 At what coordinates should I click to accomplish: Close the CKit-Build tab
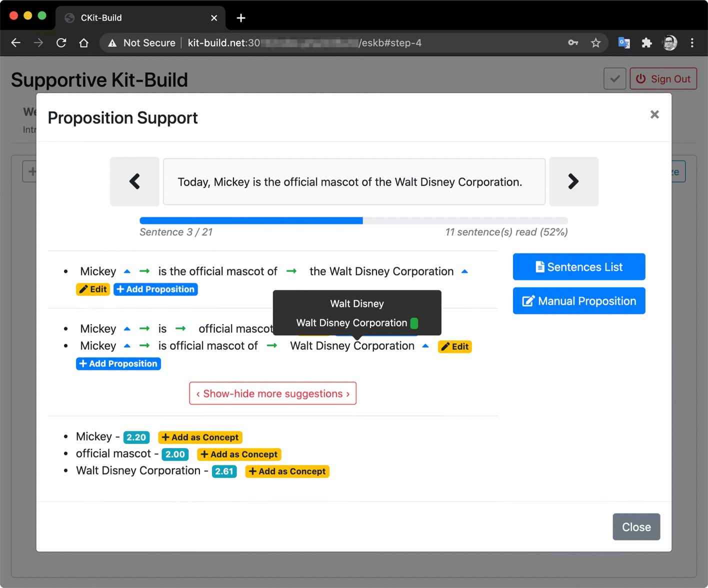[x=214, y=18]
